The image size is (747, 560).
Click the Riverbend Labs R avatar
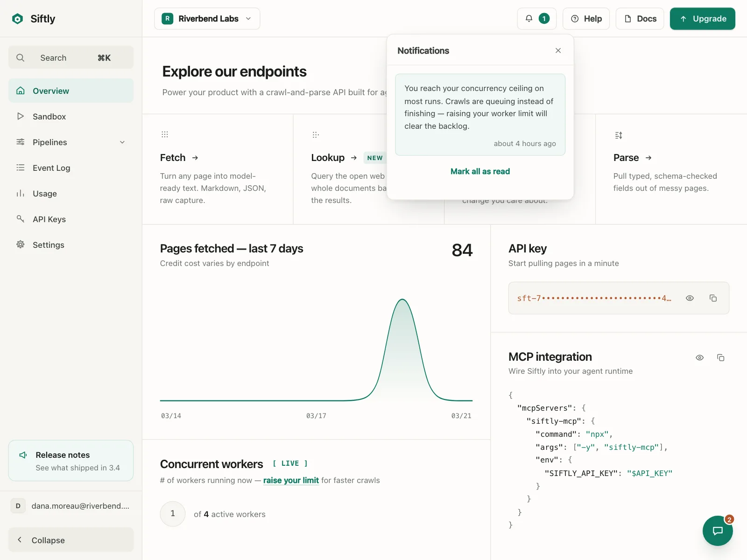pyautogui.click(x=168, y=19)
